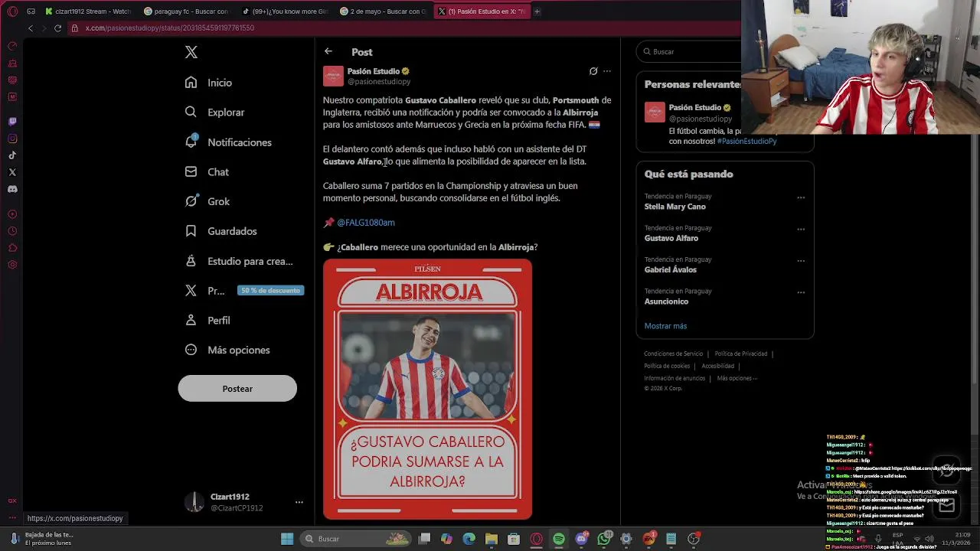Click the taskbar Buscar search box
Image resolution: width=980 pixels, height=551 pixels.
(356, 539)
